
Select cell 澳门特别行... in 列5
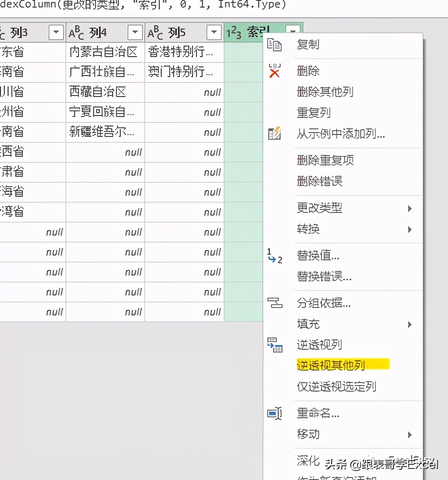point(184,72)
